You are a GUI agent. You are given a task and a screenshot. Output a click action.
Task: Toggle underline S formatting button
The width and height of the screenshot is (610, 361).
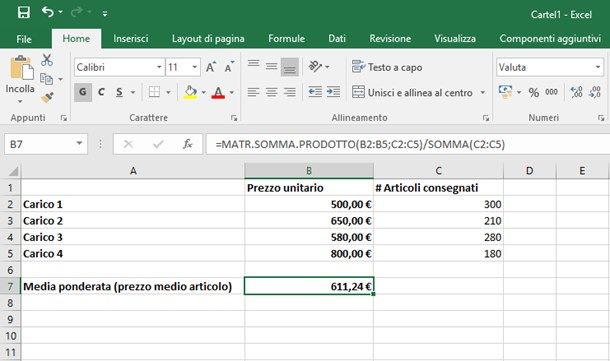[x=119, y=92]
